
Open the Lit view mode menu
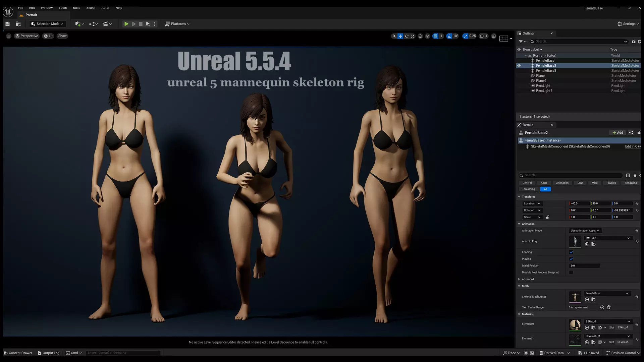[x=48, y=36]
